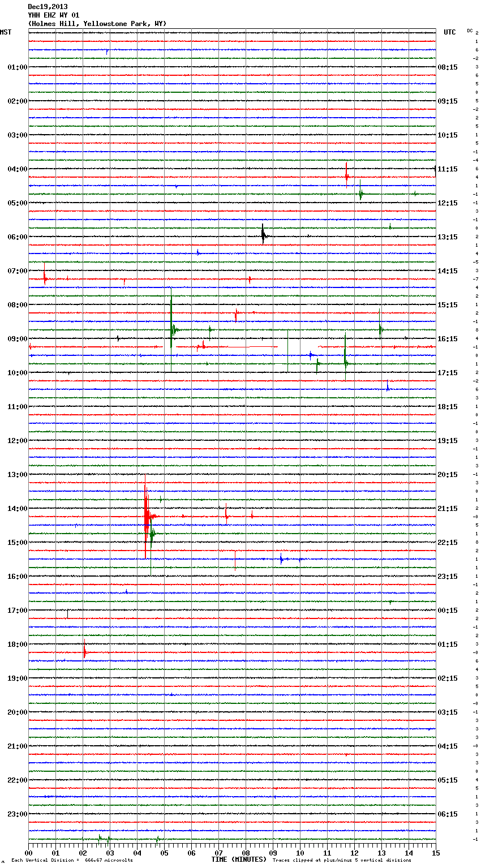Select the 21:15 UTC row label
481x868 pixels.
[448, 509]
